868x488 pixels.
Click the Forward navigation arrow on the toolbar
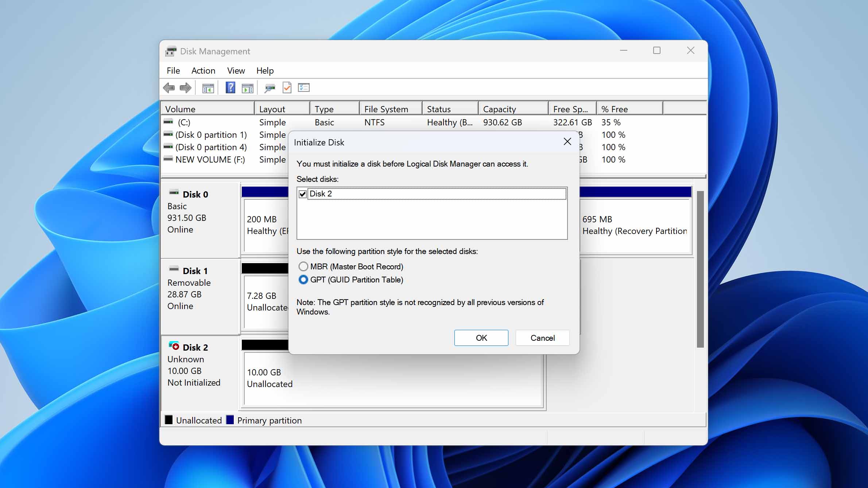tap(185, 87)
